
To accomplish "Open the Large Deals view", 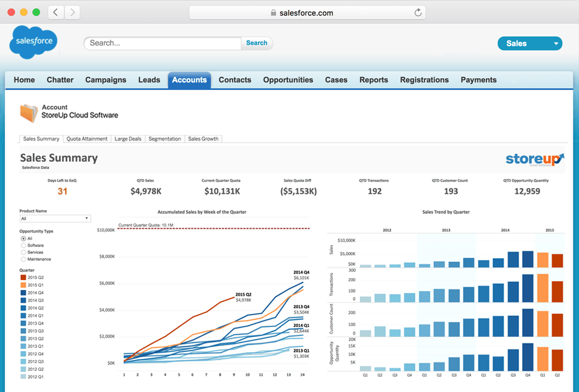I will [x=128, y=138].
